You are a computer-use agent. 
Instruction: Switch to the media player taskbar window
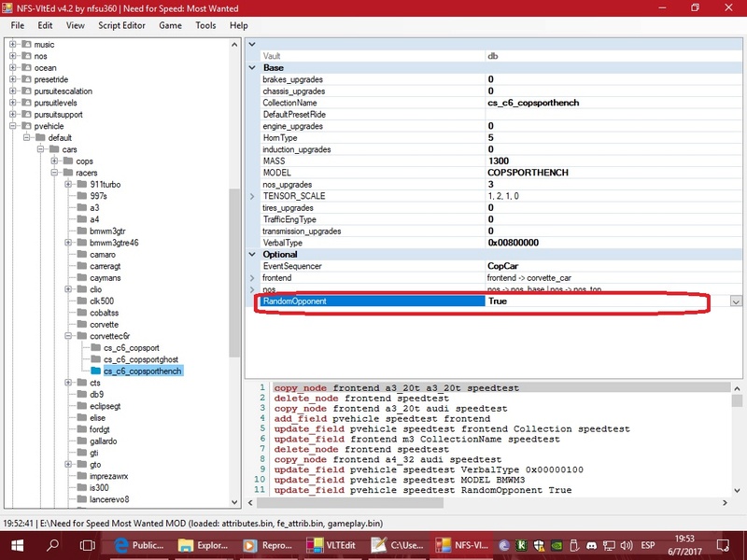coord(268,545)
